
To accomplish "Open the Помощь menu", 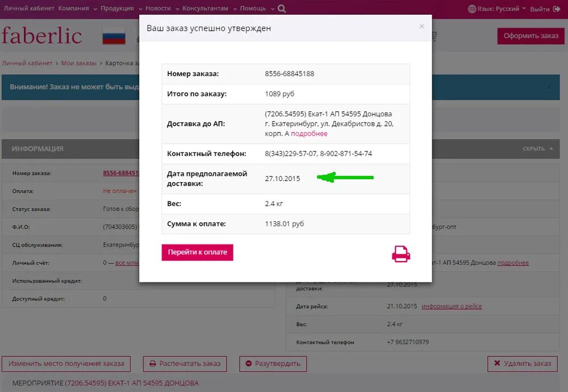I will (257, 9).
